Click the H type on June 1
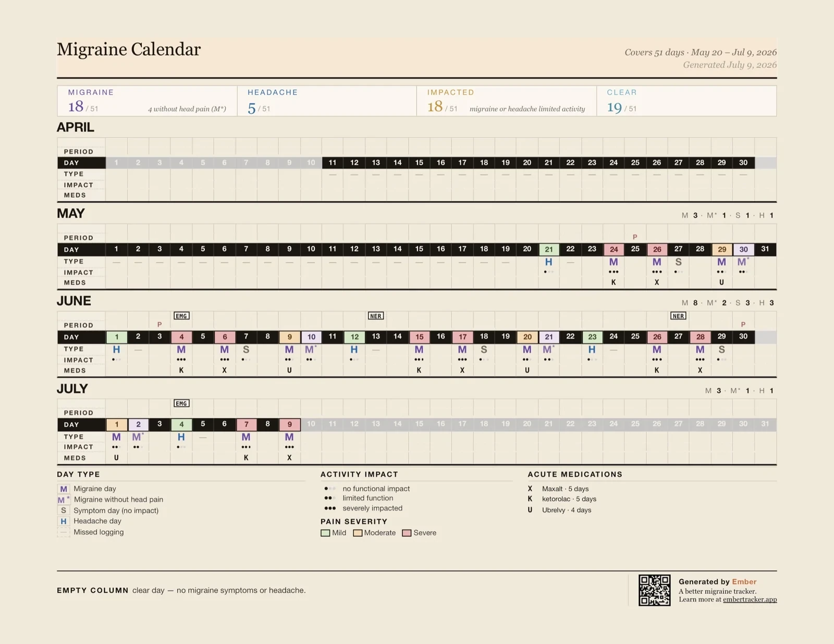This screenshot has width=834, height=644. point(116,349)
